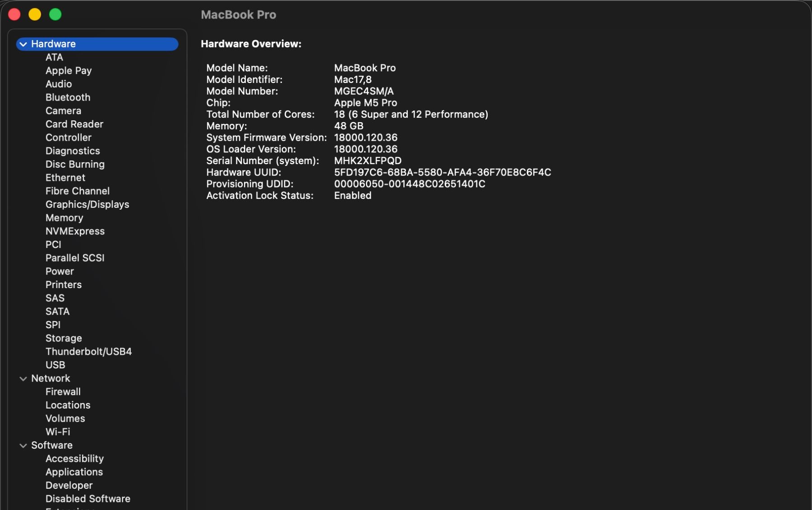
Task: Click the Hardware UUID value
Action: [443, 172]
